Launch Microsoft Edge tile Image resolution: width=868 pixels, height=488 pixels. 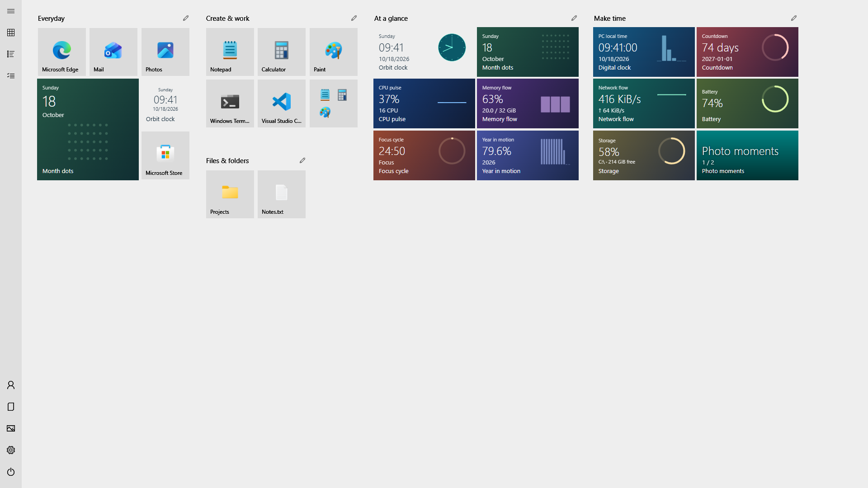[x=62, y=52]
